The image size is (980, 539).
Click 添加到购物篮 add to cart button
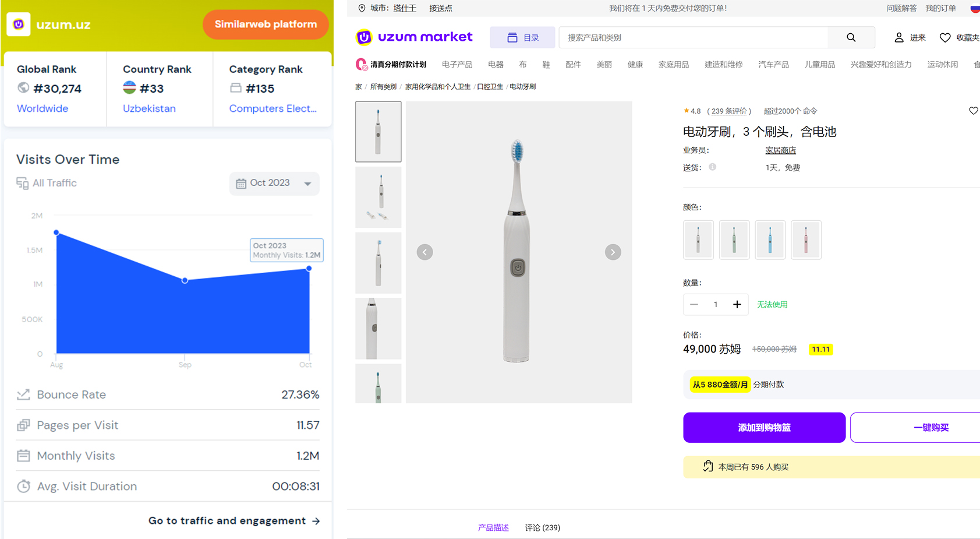[765, 428]
